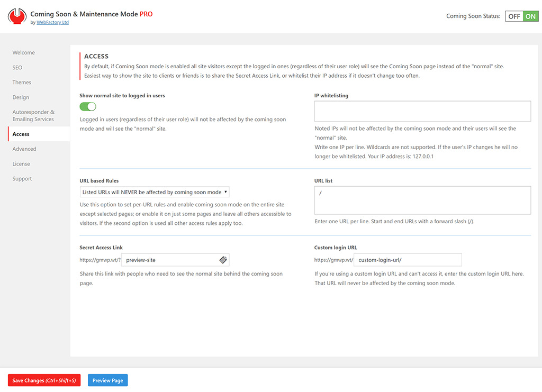
Task: Follow the WebFactory Ltd link
Action: [x=52, y=23]
